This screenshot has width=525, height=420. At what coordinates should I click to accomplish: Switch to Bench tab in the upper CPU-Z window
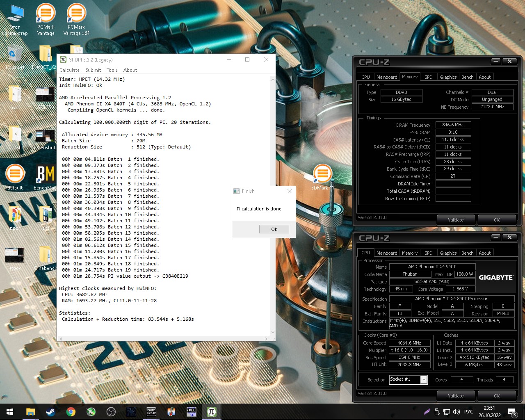[467, 77]
